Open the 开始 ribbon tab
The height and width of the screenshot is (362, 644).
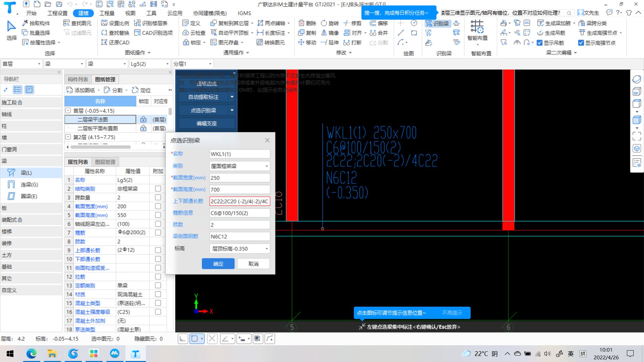[x=31, y=13]
